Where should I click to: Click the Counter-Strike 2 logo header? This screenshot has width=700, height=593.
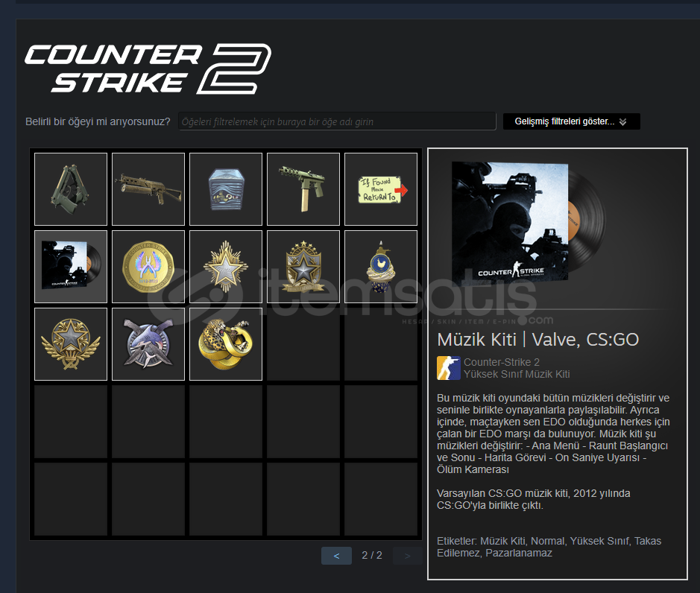[148, 69]
